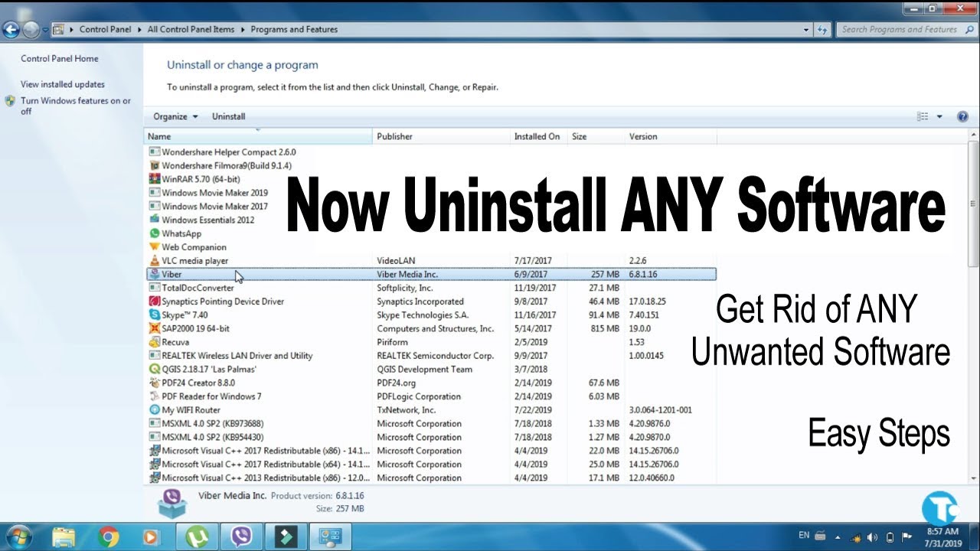The width and height of the screenshot is (980, 551).
Task: Click the Forward navigation arrow
Action: point(31,30)
